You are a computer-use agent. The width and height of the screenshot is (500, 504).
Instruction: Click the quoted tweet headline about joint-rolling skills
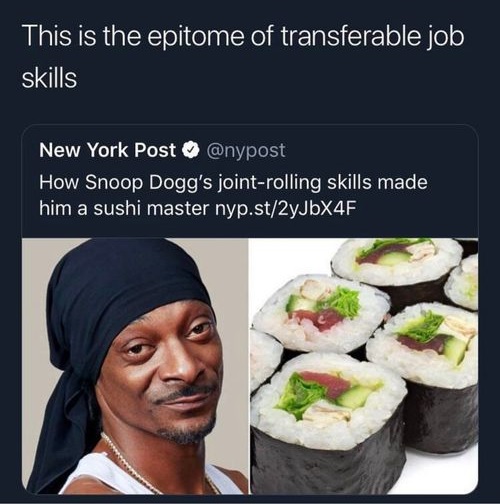point(233,196)
